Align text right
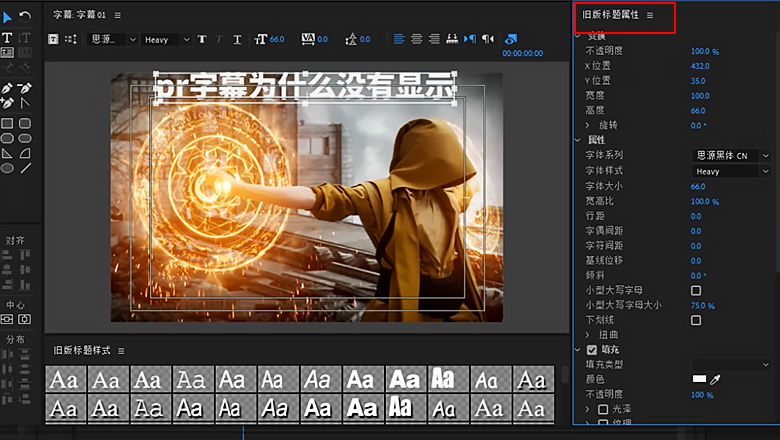Screen dimensions: 780x440 click(x=434, y=39)
